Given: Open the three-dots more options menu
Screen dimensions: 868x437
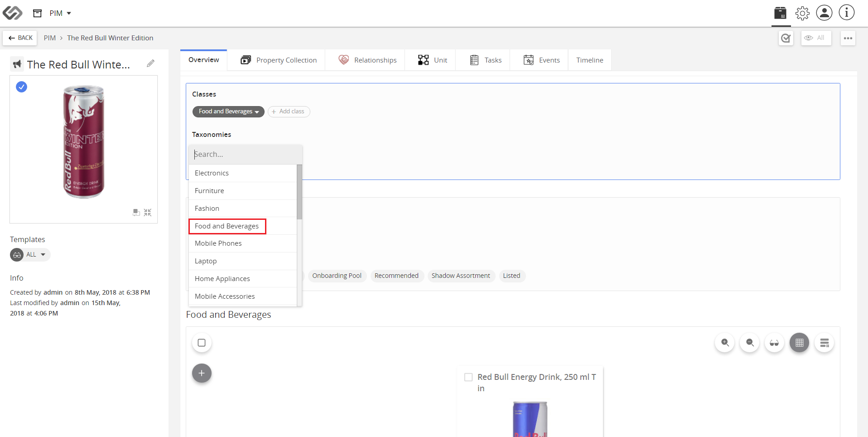Looking at the screenshot, I should click(848, 38).
